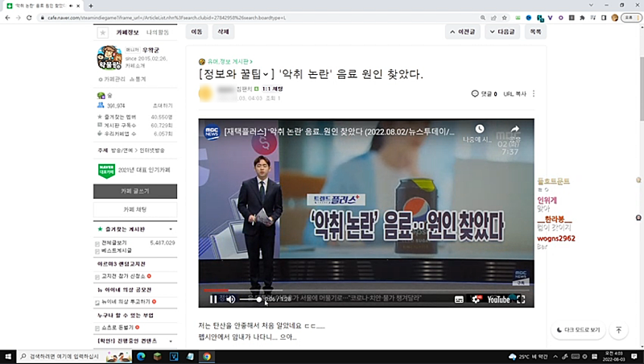Open the post more-options dots menu
Screen dimensions: 644x364
(x=534, y=93)
